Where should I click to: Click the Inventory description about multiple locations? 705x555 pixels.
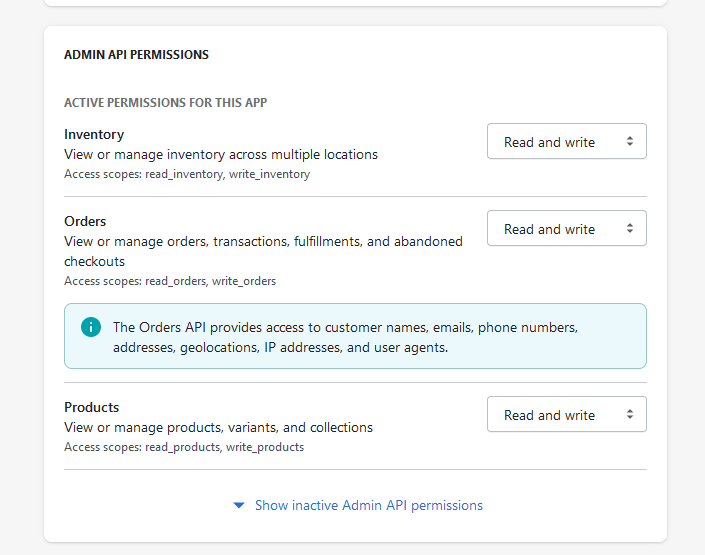[x=221, y=155]
